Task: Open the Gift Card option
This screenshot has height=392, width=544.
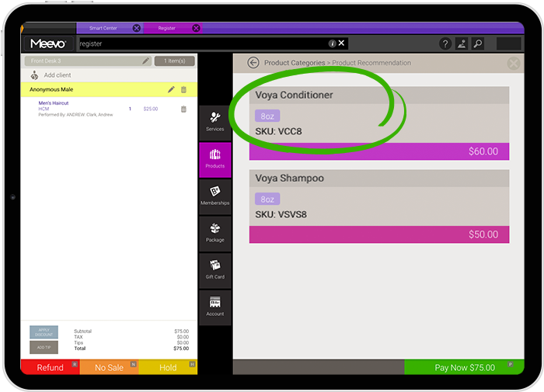Action: tap(215, 269)
